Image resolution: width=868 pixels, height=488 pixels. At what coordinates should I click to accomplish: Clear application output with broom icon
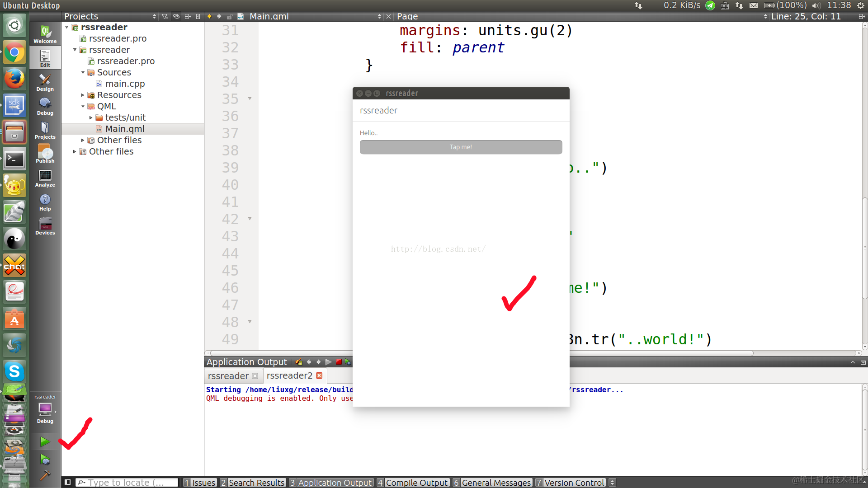point(298,362)
